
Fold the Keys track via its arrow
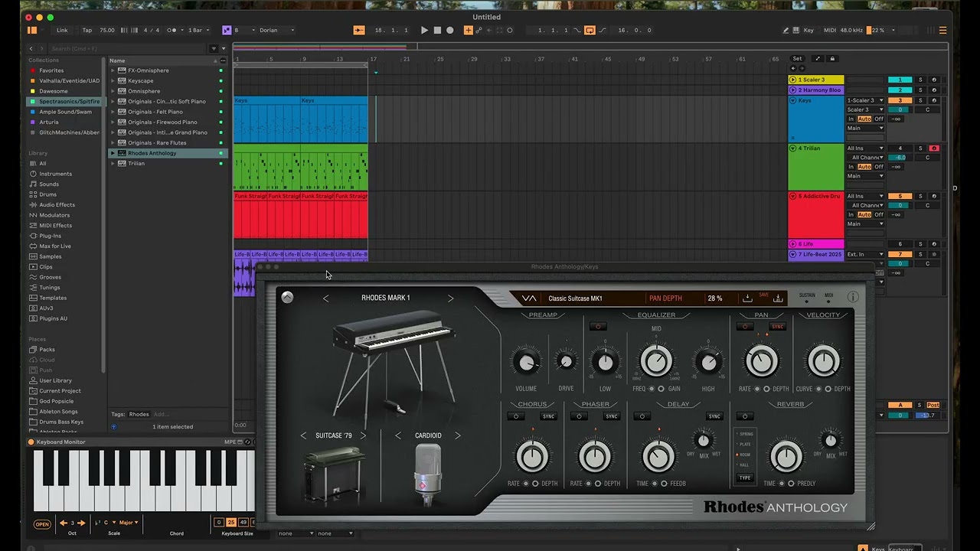[792, 100]
